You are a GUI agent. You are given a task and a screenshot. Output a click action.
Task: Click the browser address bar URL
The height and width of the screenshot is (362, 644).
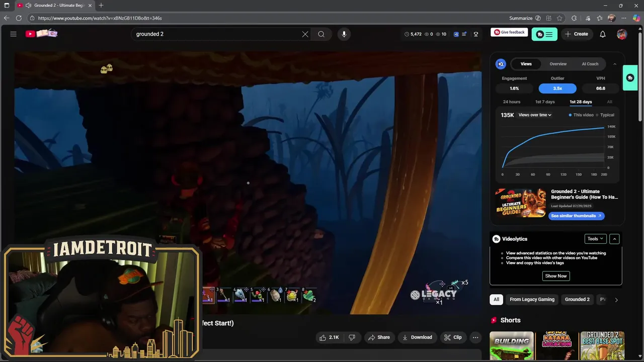pos(100,18)
